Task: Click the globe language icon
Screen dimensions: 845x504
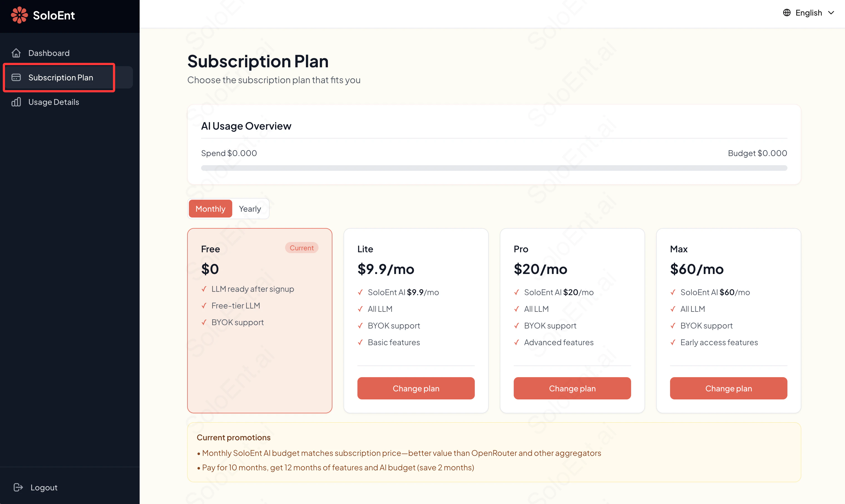Action: coord(787,12)
